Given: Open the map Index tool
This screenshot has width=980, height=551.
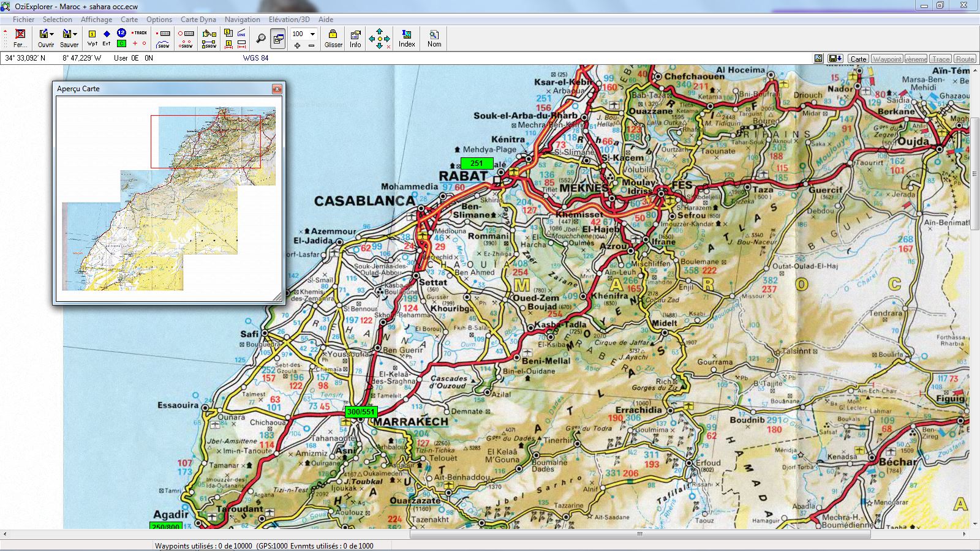Looking at the screenshot, I should coord(407,38).
